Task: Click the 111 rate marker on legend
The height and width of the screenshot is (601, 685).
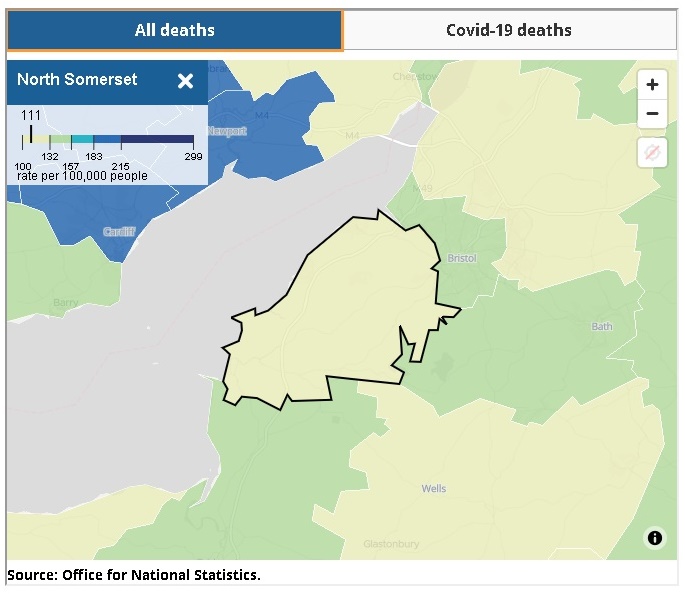Action: coord(31,132)
